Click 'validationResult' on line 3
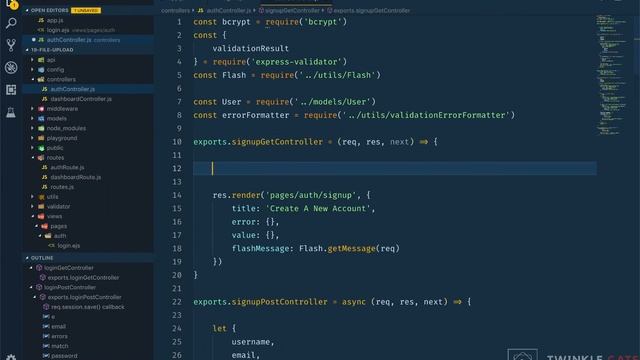 250,49
